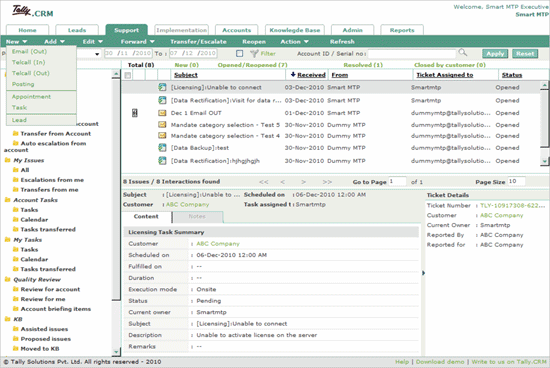Click icon of Data Rectification hjhgjhgjh row

point(162,161)
